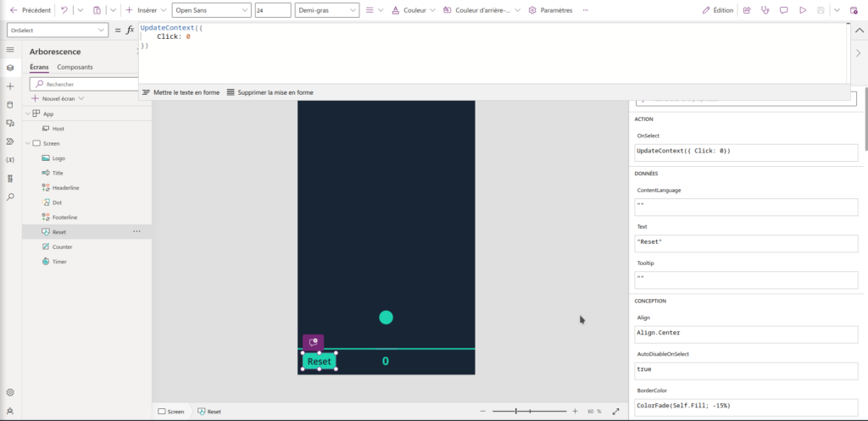Go back with the Précédent button
This screenshot has width=868, height=421.
pyautogui.click(x=31, y=10)
